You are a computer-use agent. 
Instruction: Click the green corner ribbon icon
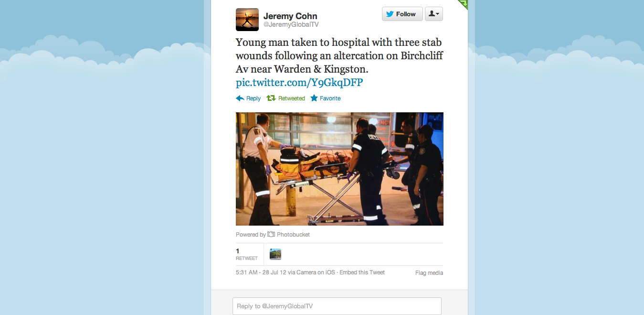click(464, 4)
